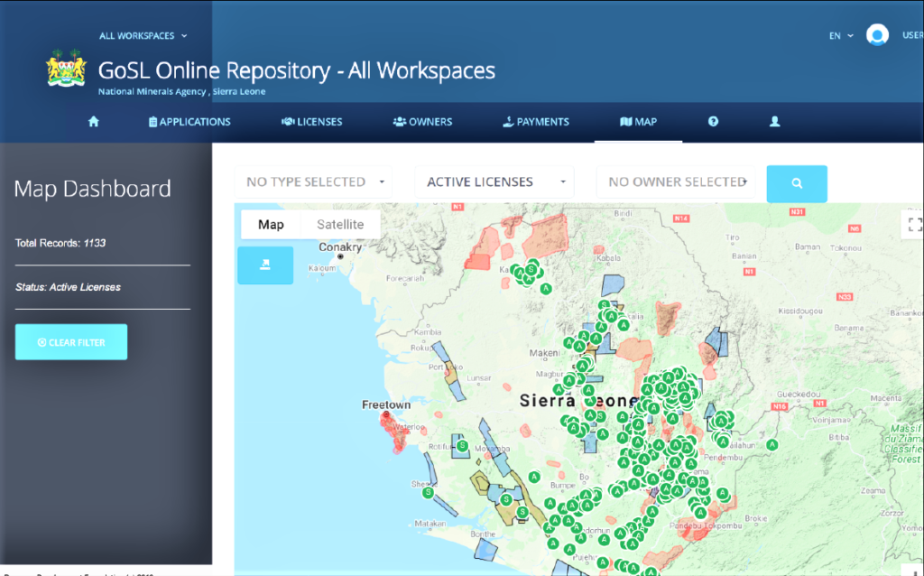This screenshot has width=924, height=576.
Task: Open the Active Licenses dropdown
Action: pyautogui.click(x=494, y=182)
